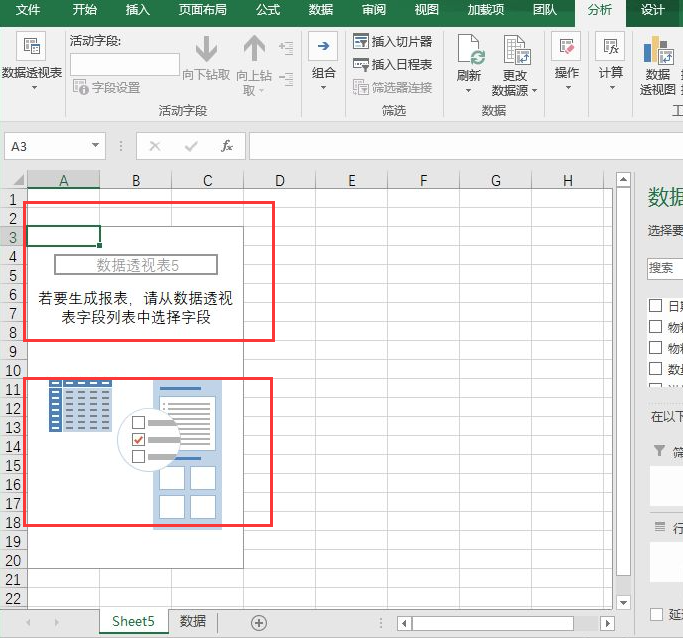Viewport: 683px width, 638px height.
Task: Click the Insert Function fx icon
Action: click(x=227, y=146)
